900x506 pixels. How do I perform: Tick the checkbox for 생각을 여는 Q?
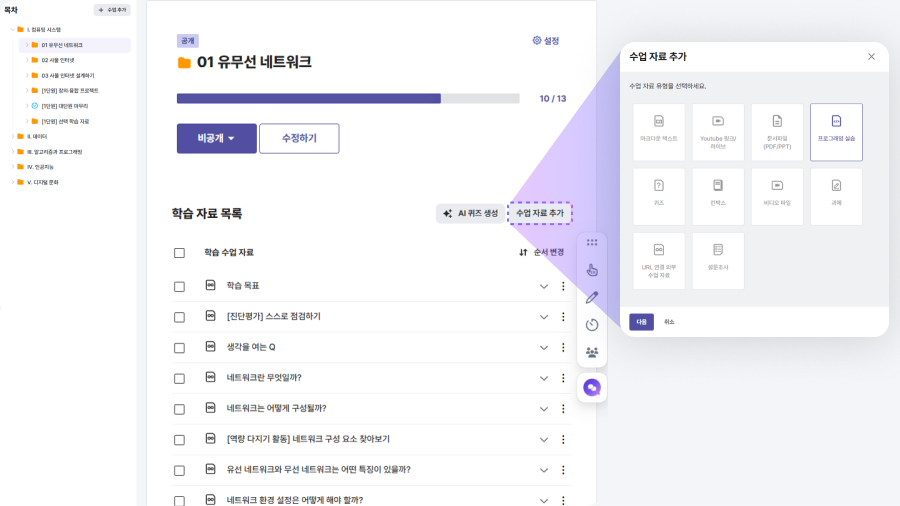(179, 347)
